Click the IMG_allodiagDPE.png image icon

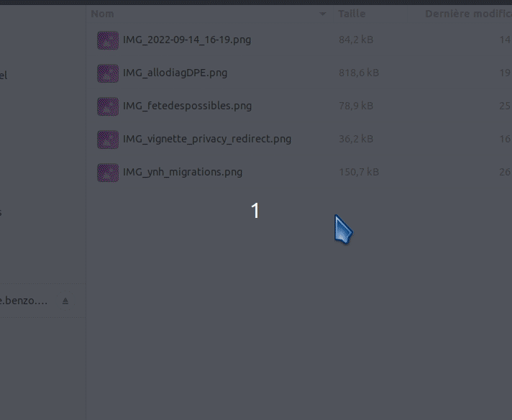point(108,73)
